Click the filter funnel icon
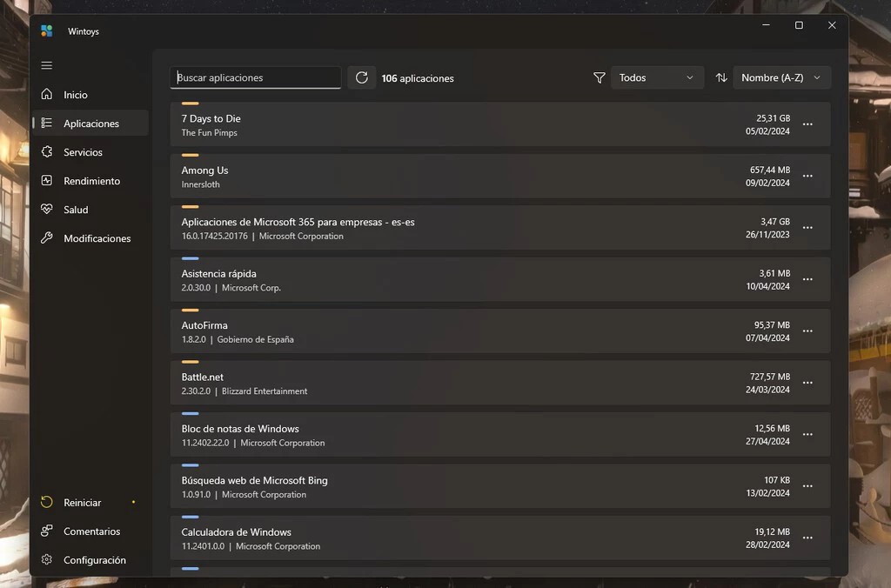 (x=599, y=77)
